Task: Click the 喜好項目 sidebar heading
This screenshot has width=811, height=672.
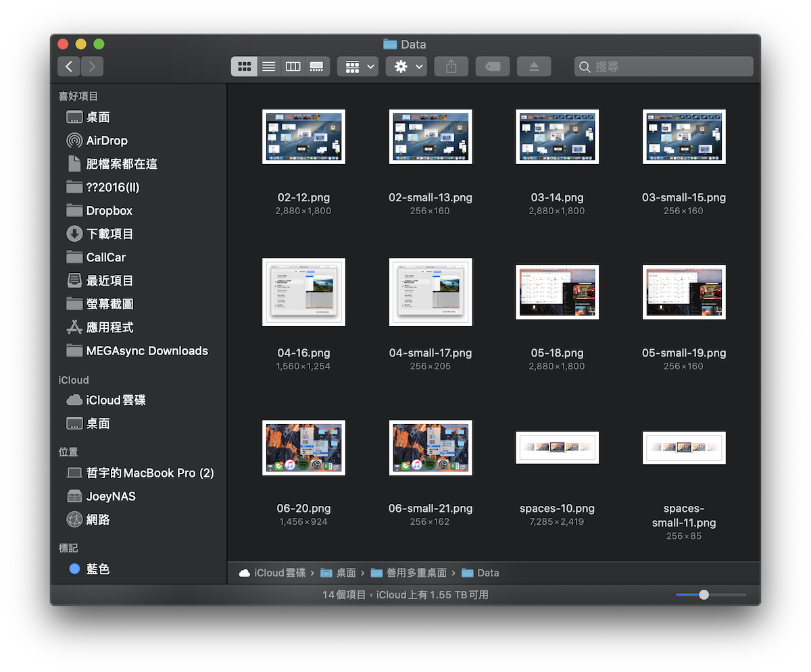Action: click(x=78, y=97)
